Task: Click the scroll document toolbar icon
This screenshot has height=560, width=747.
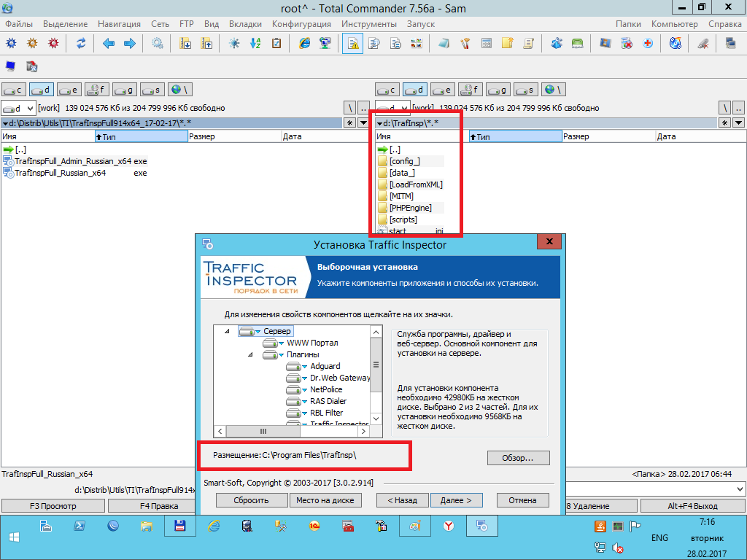Action: (x=528, y=43)
